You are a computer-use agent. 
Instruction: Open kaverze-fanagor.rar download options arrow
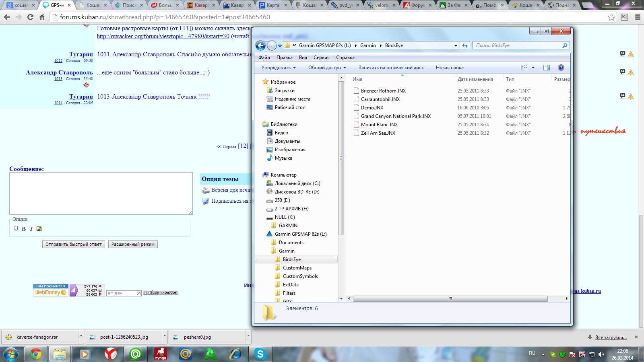tap(81, 337)
